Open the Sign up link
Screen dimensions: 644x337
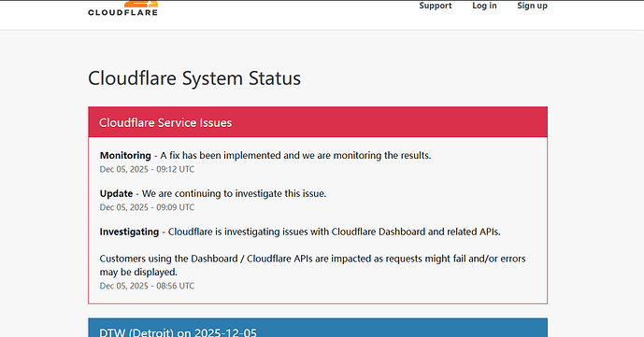point(532,6)
